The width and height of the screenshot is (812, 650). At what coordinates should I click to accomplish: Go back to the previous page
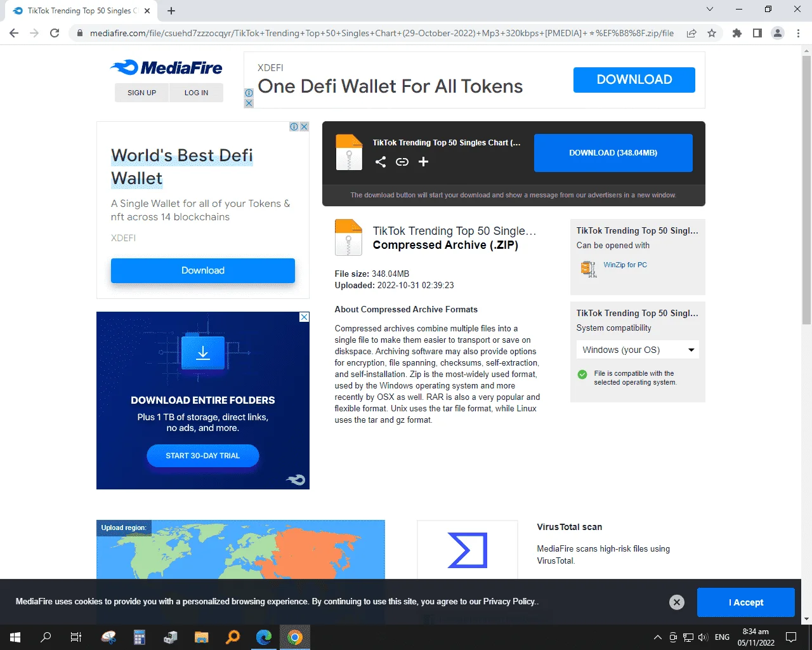tap(14, 33)
